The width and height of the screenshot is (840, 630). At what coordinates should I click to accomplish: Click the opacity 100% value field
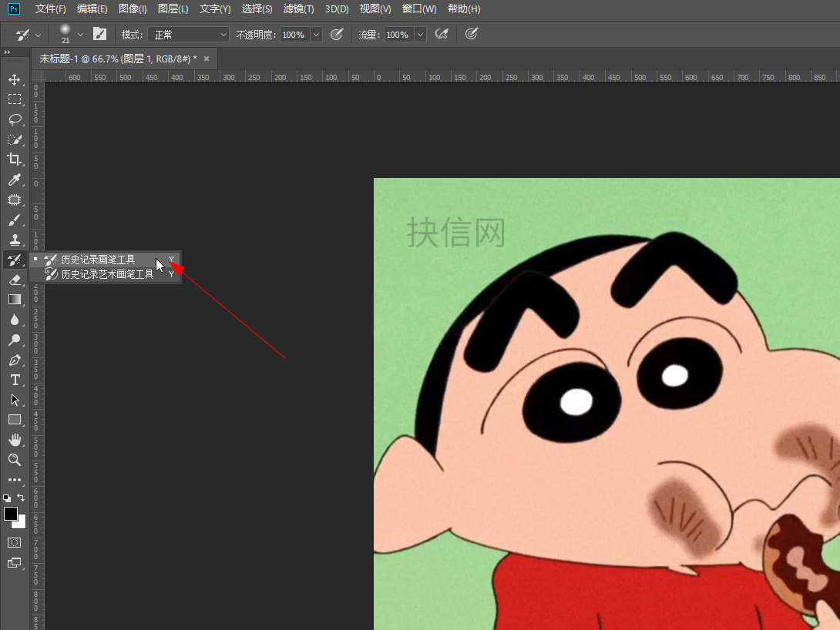tap(294, 35)
